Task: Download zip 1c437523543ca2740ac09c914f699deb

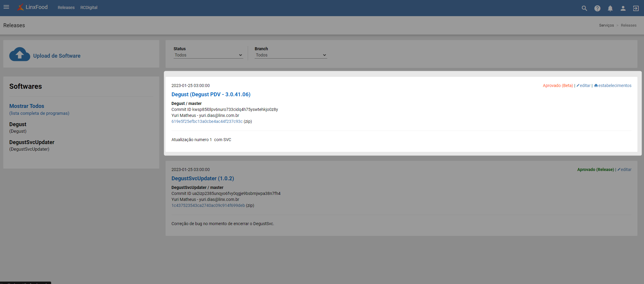Action: point(208,205)
